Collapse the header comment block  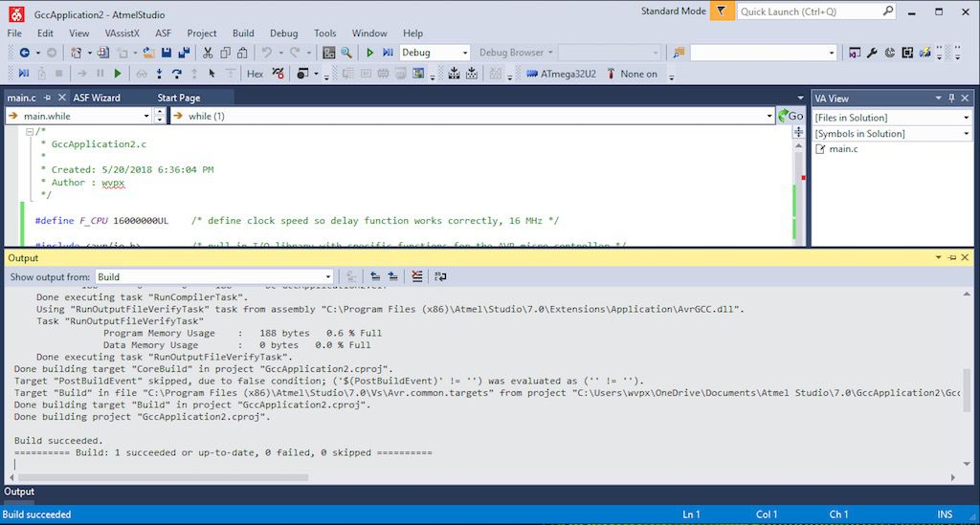tap(30, 132)
